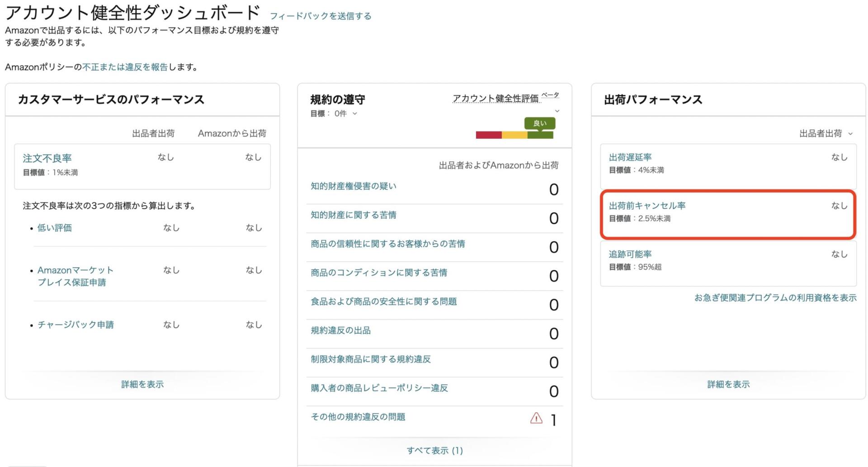Expand the 目標: 0件 dropdown chevron
This screenshot has width=868, height=467.
tap(355, 114)
